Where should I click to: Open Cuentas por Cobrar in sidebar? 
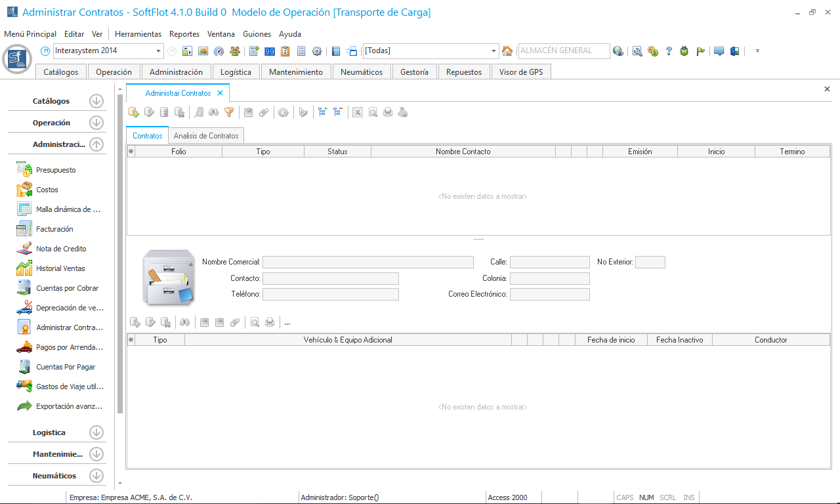tap(67, 288)
